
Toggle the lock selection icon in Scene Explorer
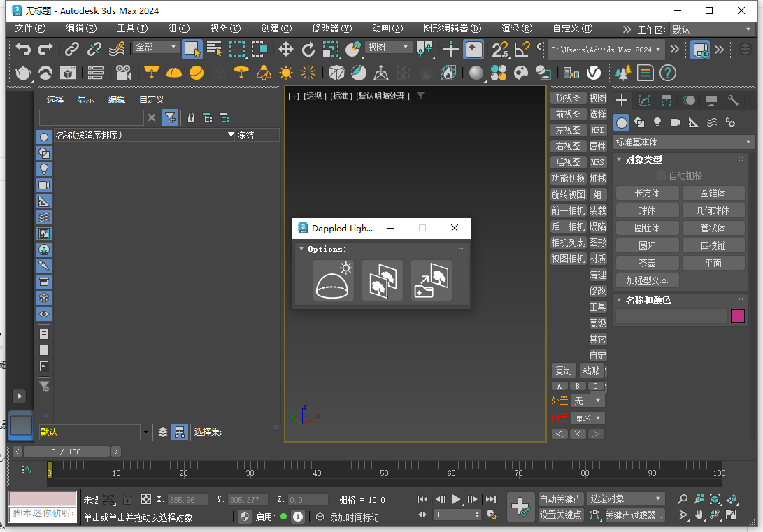tap(191, 117)
